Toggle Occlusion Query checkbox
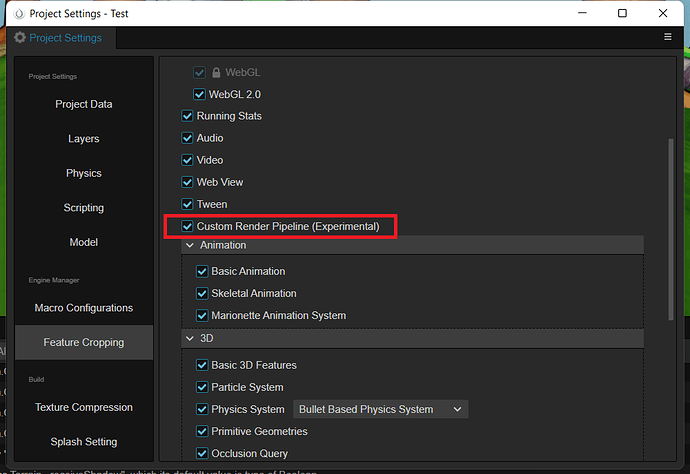690x474 pixels. tap(202, 453)
